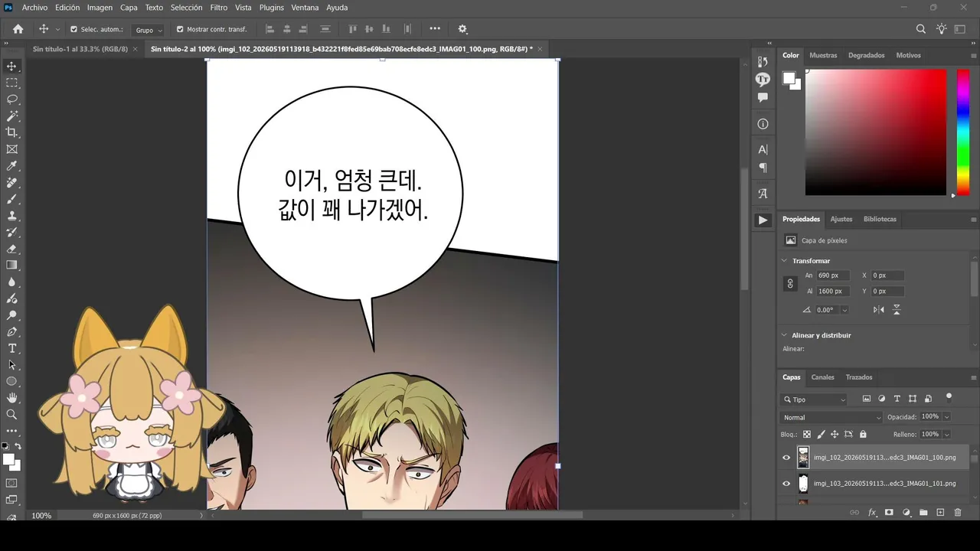Open the Comments panel icon
Screen dimensions: 980x551
click(763, 97)
